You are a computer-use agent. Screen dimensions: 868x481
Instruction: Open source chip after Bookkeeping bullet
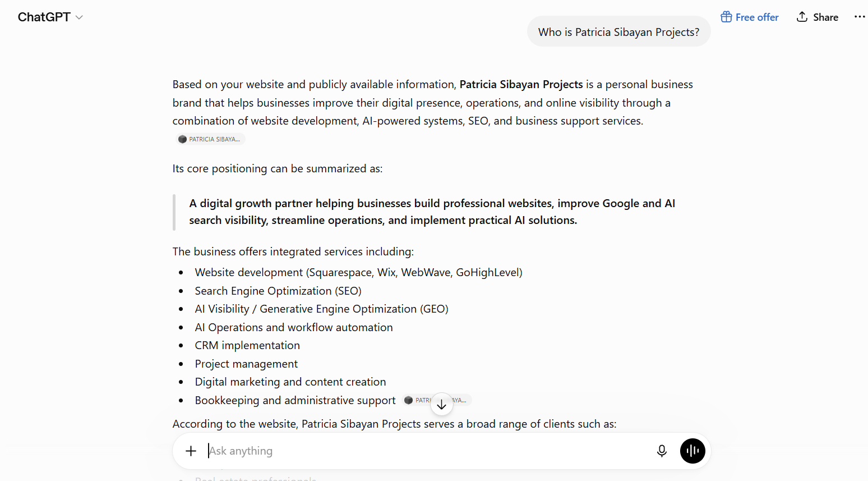(x=436, y=400)
